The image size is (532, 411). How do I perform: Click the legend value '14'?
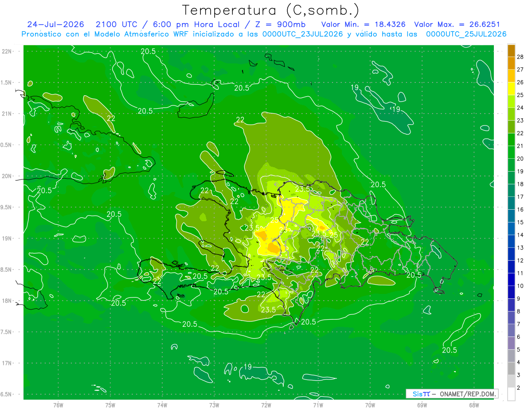[x=520, y=235]
